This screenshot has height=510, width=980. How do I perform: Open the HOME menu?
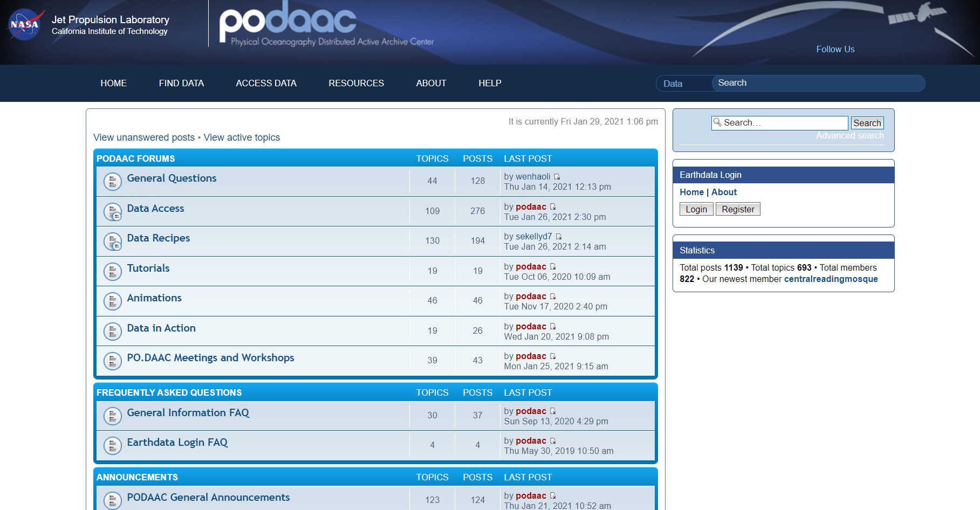pos(113,83)
